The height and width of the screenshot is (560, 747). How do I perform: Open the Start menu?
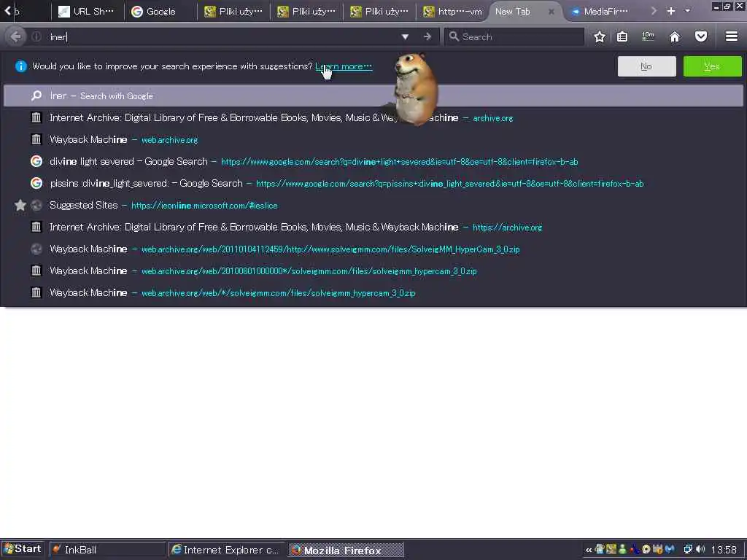click(23, 549)
